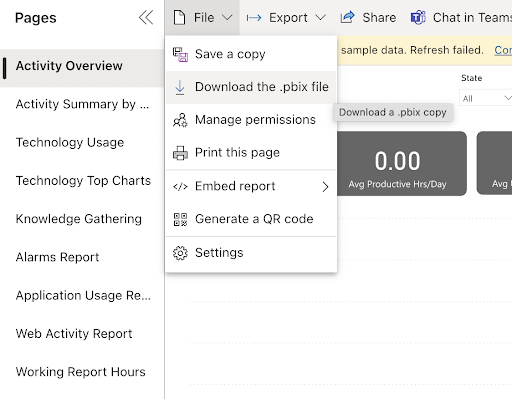Image resolution: width=512 pixels, height=399 pixels.
Task: Open Working Report Hours page
Action: coord(82,372)
